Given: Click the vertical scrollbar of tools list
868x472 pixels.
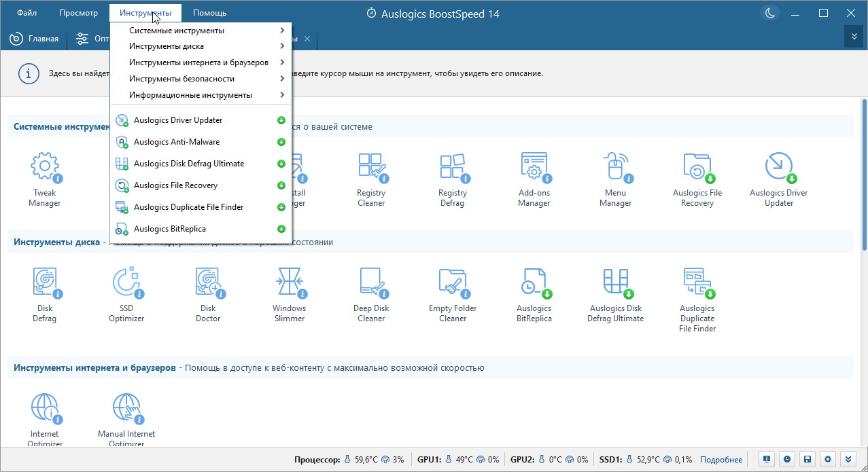Looking at the screenshot, I should coord(863,177).
